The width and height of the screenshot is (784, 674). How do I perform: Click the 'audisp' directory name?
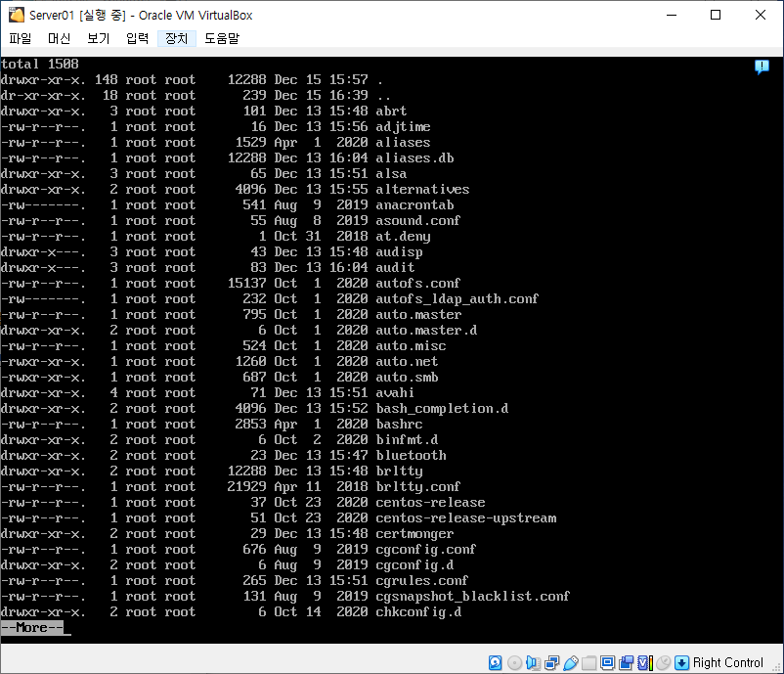[399, 251]
